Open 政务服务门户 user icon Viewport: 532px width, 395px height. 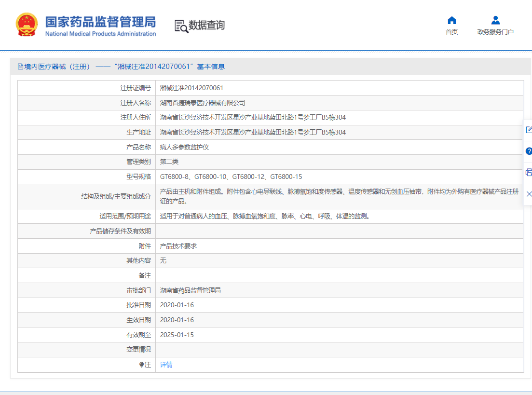(495, 20)
